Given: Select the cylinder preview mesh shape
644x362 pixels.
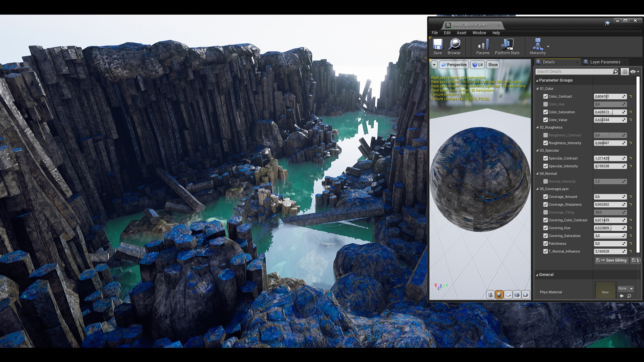Looking at the screenshot, I should 491,295.
